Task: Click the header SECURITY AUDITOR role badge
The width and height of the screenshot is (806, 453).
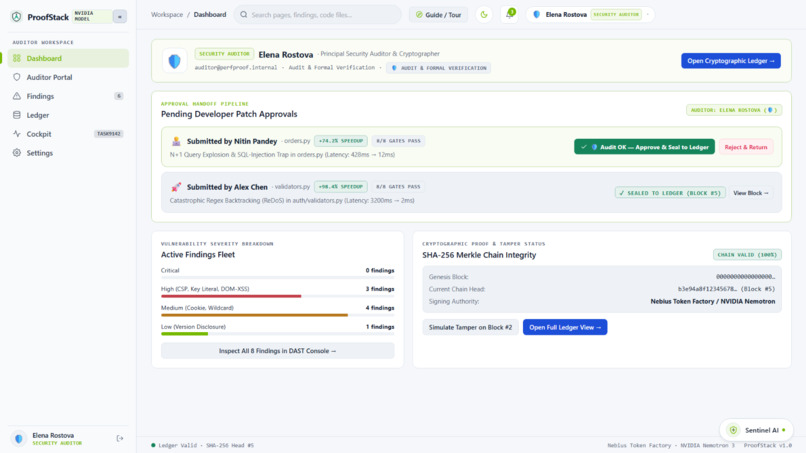Action: click(616, 14)
